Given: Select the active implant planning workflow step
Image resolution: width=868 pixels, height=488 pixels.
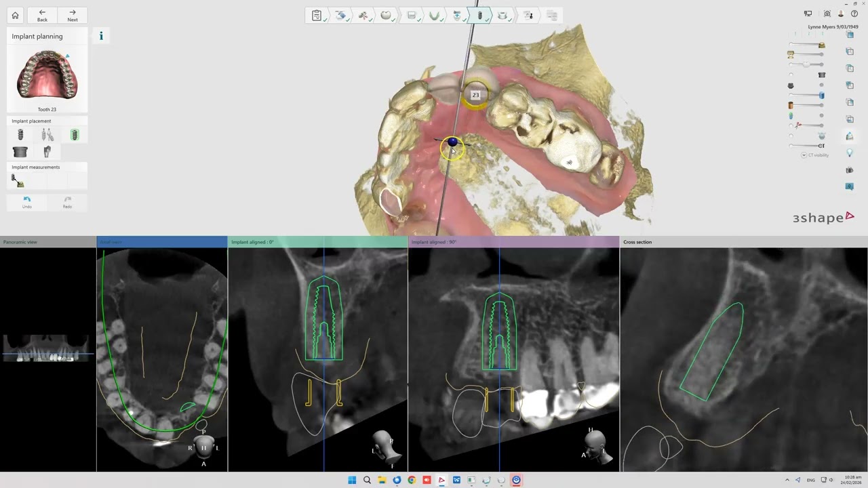Looking at the screenshot, I should tap(480, 15).
